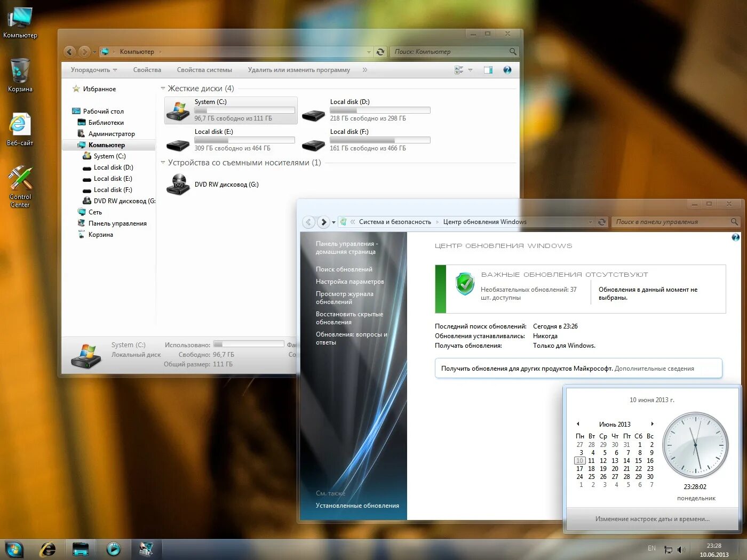This screenshot has height=560, width=747.
Task: Open Просмотр журнала обновлений link
Action: click(x=345, y=298)
